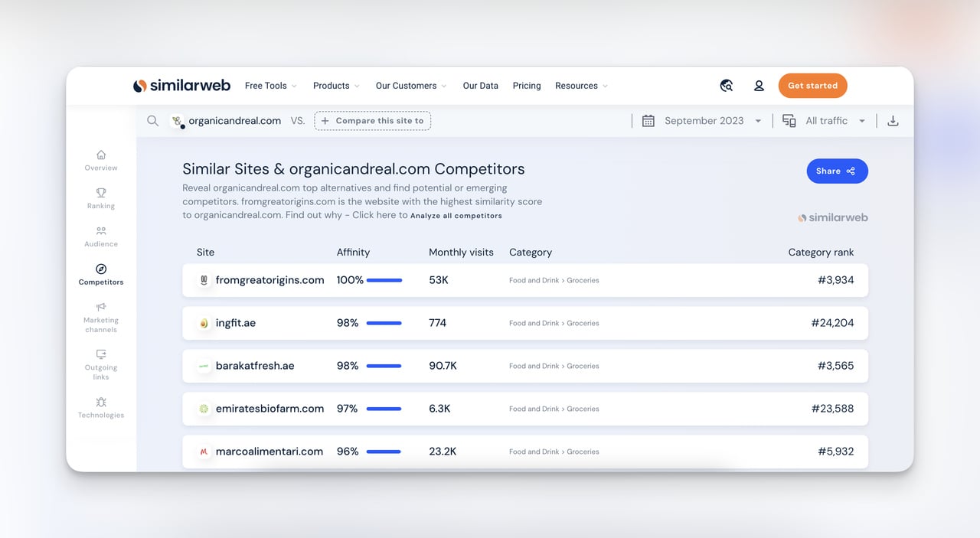
Task: Select the Competitors sidebar section
Action: point(101,276)
